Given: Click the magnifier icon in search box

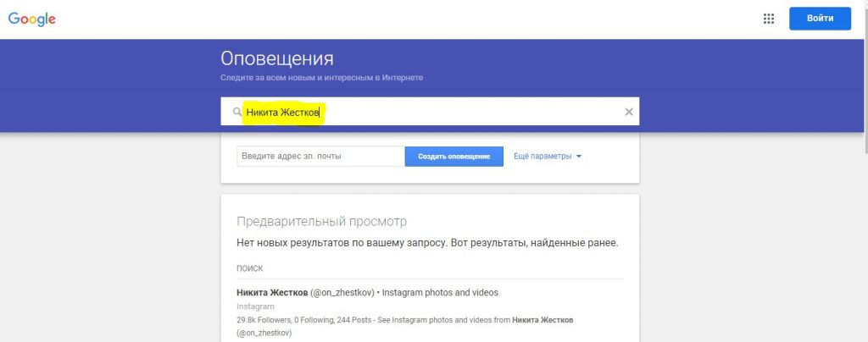Looking at the screenshot, I should coord(237,112).
